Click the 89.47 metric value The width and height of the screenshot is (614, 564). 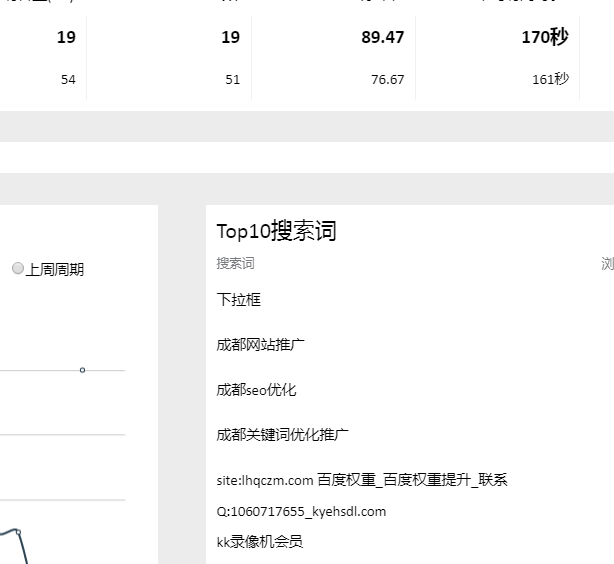[383, 38]
